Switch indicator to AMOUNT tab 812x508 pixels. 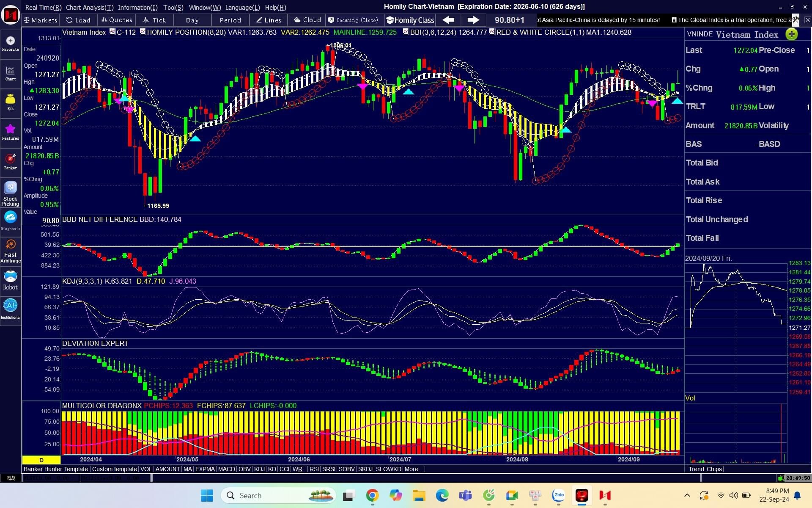click(x=167, y=469)
